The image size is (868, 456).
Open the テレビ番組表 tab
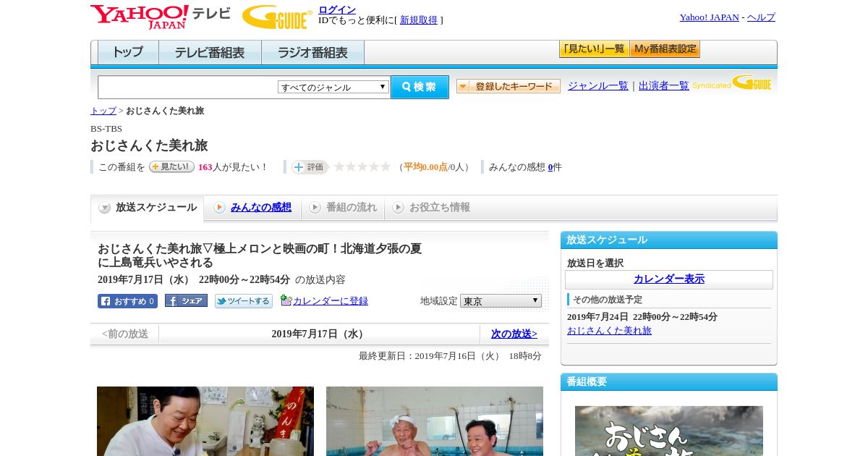[210, 53]
